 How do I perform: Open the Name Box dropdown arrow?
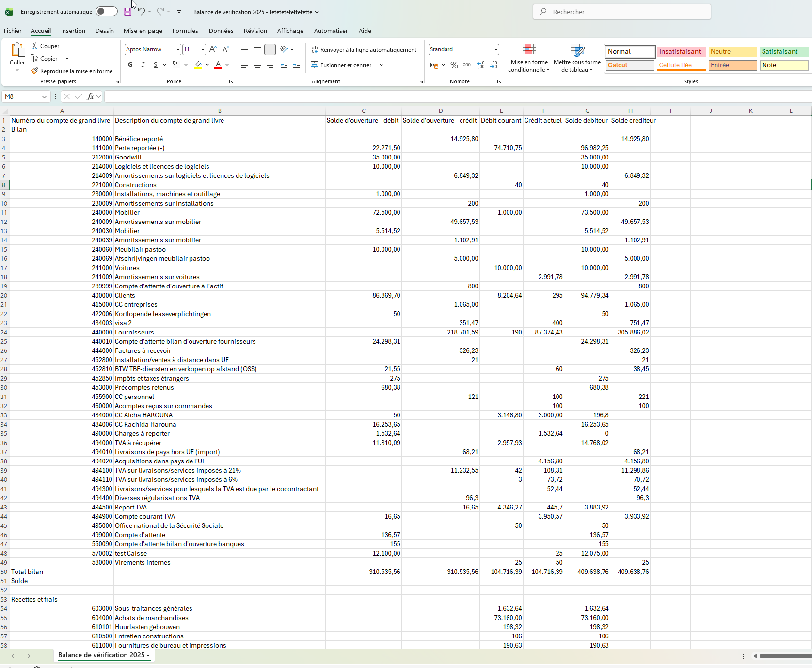click(x=44, y=97)
